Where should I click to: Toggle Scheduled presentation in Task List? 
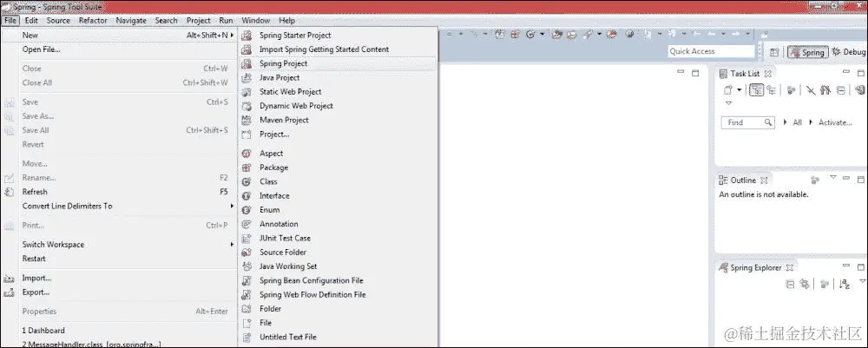(x=771, y=90)
